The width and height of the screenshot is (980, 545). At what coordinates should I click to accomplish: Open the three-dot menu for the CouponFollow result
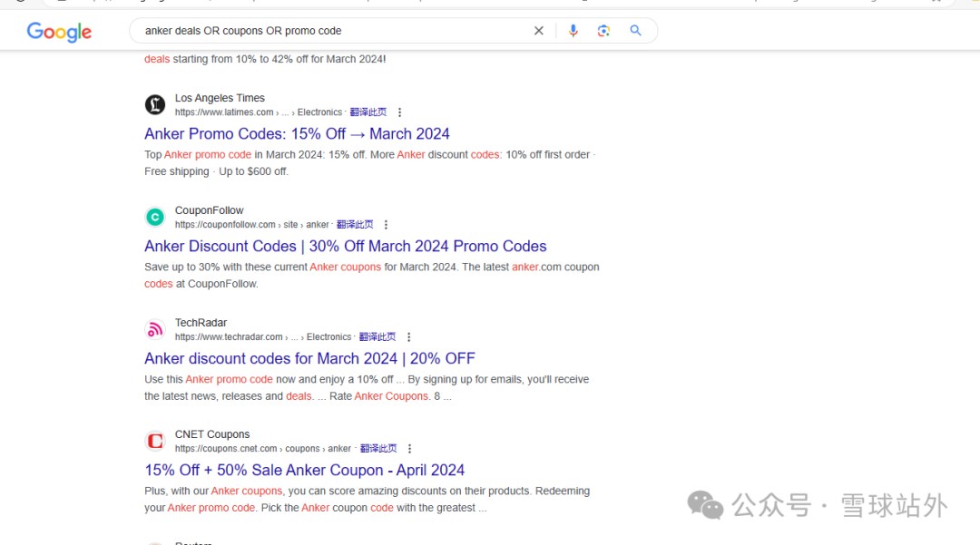[x=386, y=224]
